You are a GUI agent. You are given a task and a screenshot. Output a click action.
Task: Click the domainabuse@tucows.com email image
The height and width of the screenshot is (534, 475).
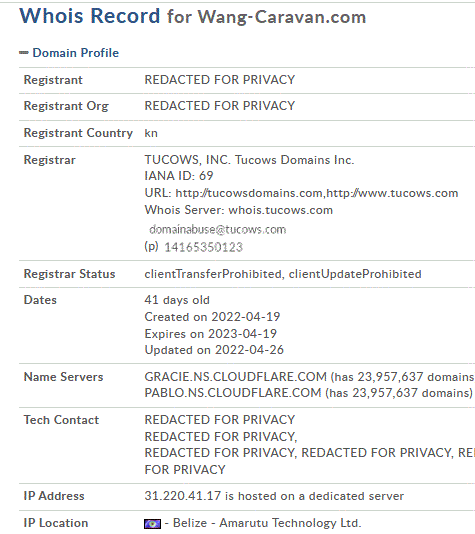tap(218, 230)
